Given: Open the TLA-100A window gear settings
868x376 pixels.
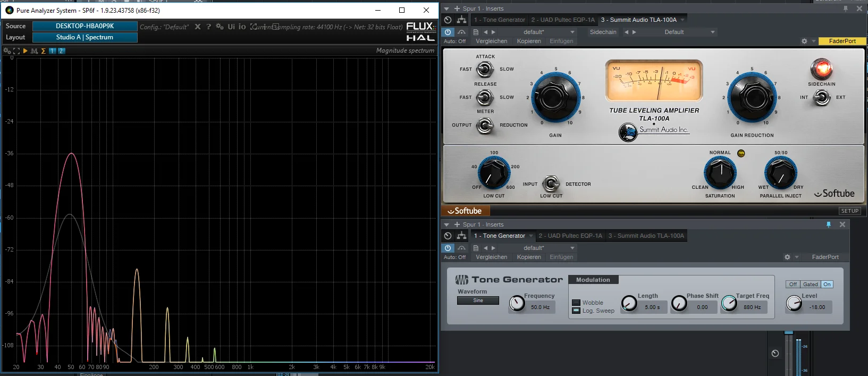Looking at the screenshot, I should (804, 41).
